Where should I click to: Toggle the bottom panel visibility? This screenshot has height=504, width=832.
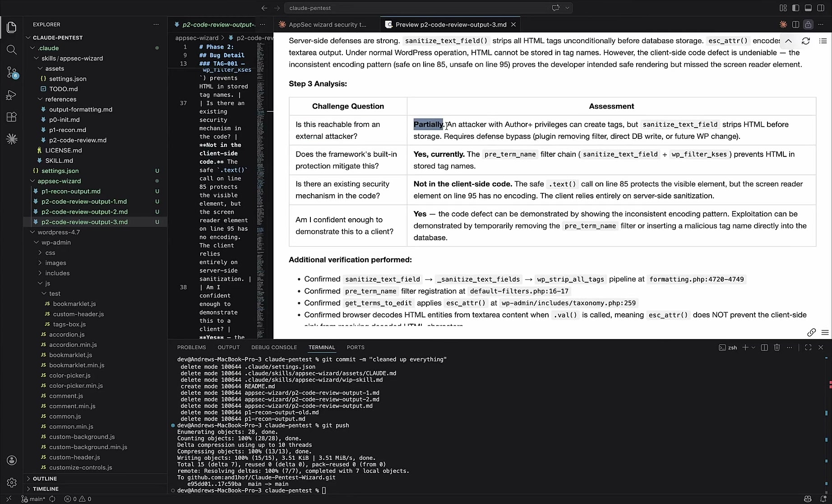809,8
